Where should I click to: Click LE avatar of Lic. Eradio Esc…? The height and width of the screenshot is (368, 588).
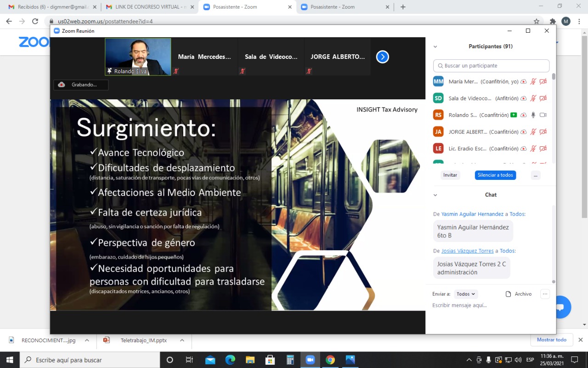point(438,148)
